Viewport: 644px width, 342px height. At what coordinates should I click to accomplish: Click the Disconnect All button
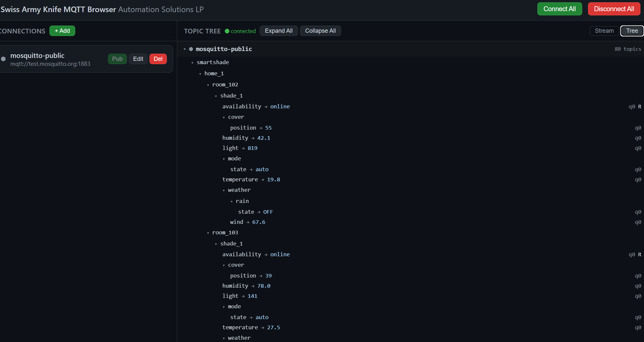pos(614,9)
